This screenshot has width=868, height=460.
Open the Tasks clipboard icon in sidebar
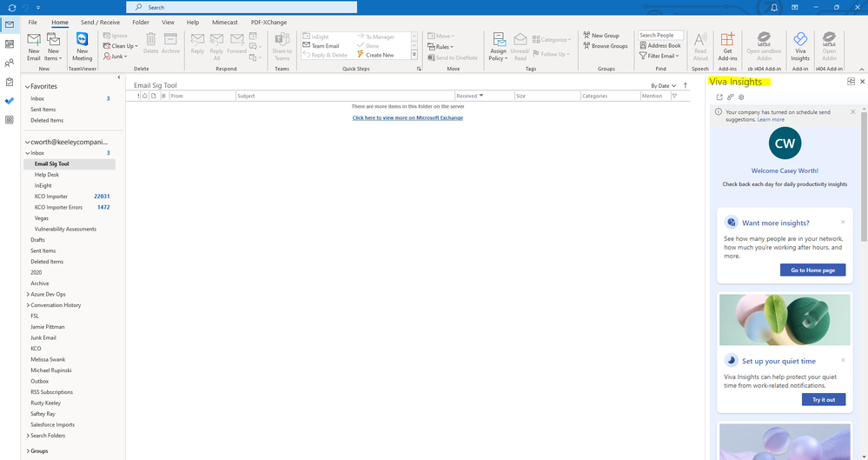[10, 82]
